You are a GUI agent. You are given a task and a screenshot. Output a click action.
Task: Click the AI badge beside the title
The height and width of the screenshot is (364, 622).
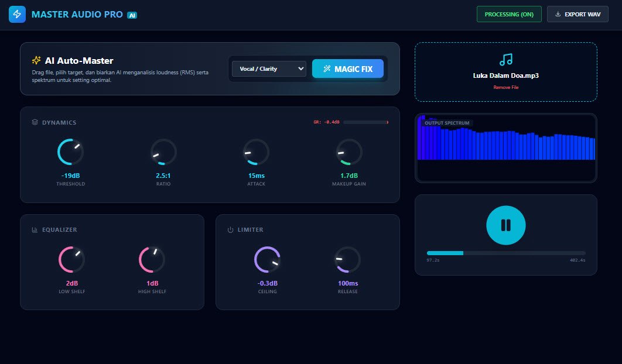point(132,15)
